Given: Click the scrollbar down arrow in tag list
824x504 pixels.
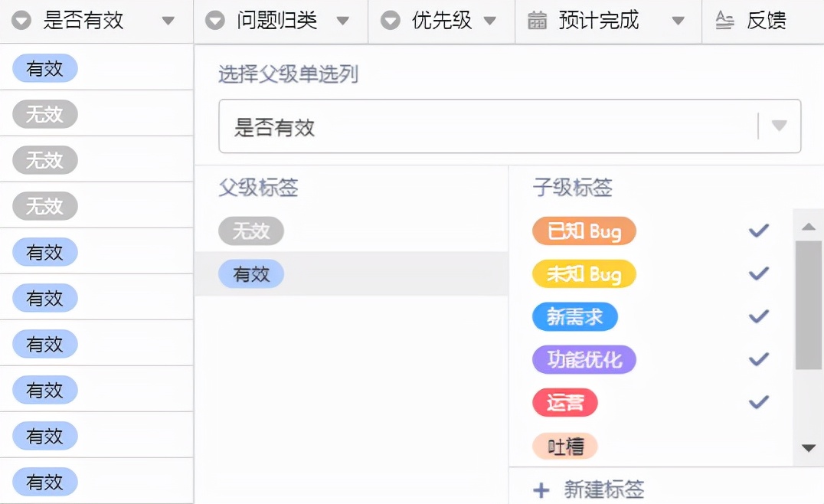Looking at the screenshot, I should (x=809, y=449).
